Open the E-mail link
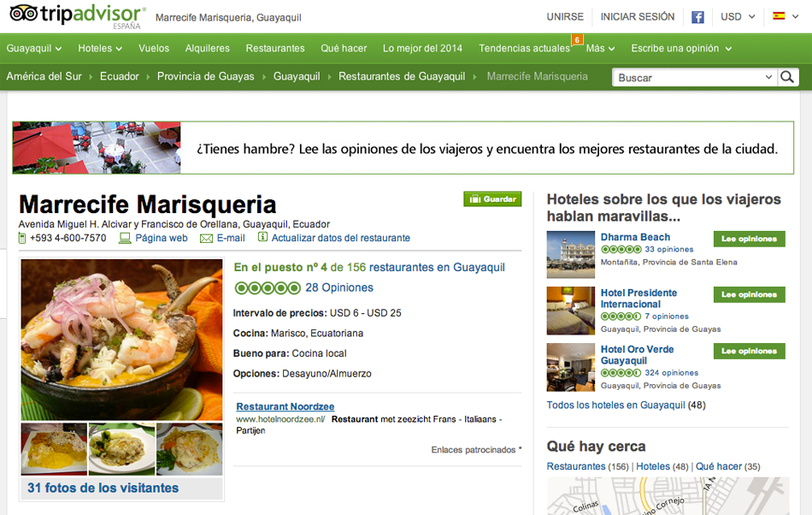Screen dimensions: 812x515 coord(231,238)
